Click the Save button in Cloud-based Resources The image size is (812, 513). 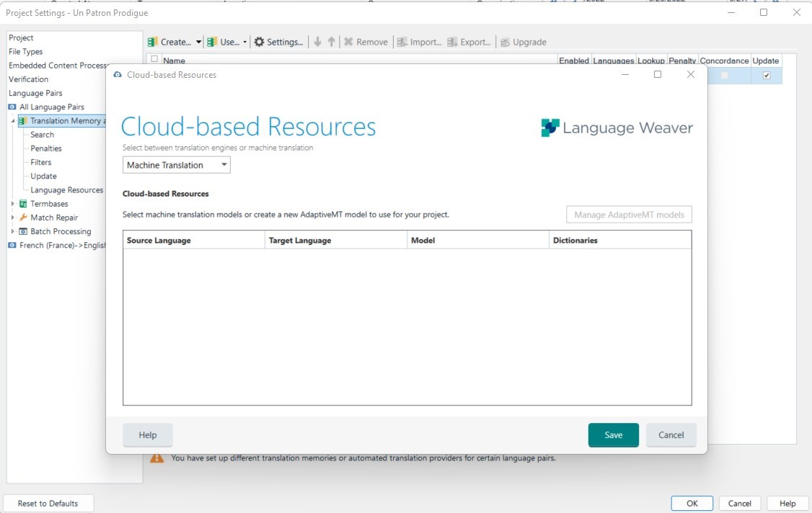coord(613,435)
